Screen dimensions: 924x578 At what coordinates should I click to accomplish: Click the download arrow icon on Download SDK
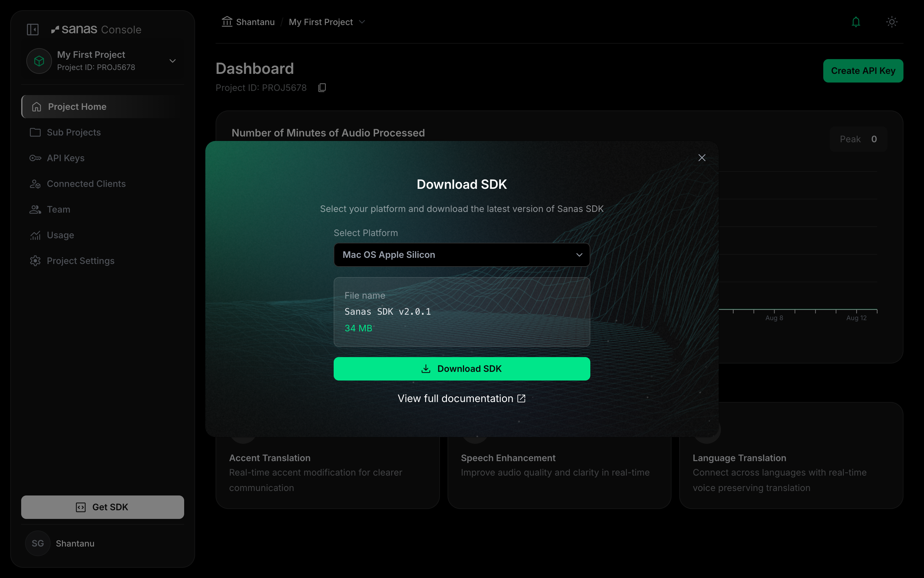coord(426,369)
